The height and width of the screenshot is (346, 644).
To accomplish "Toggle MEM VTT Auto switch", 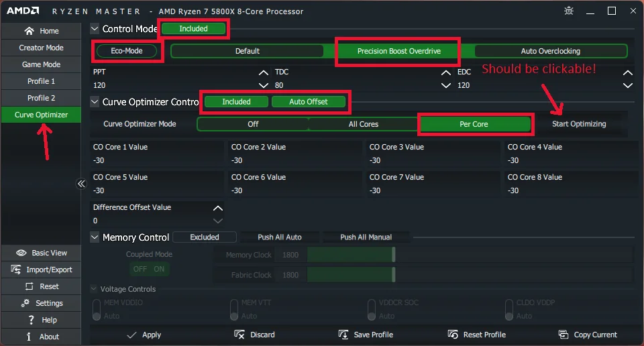I will pos(234,310).
